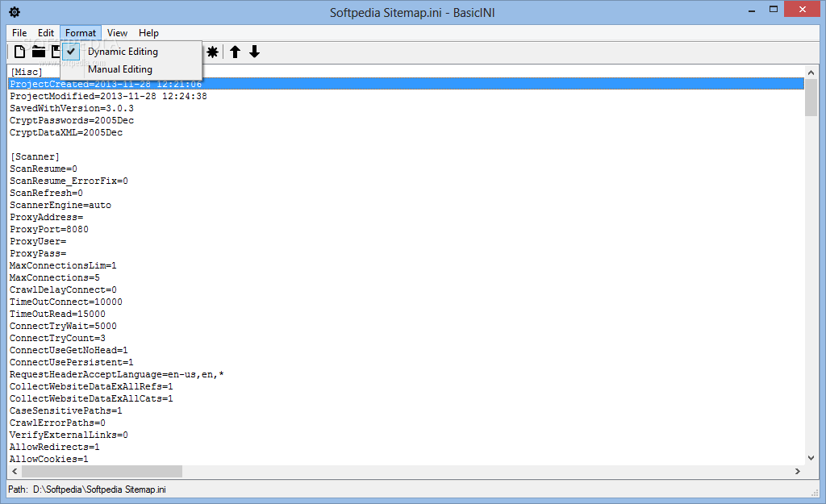Viewport: 826px width, 504px height.
Task: Click the asterisk toolbar icon
Action: (212, 52)
